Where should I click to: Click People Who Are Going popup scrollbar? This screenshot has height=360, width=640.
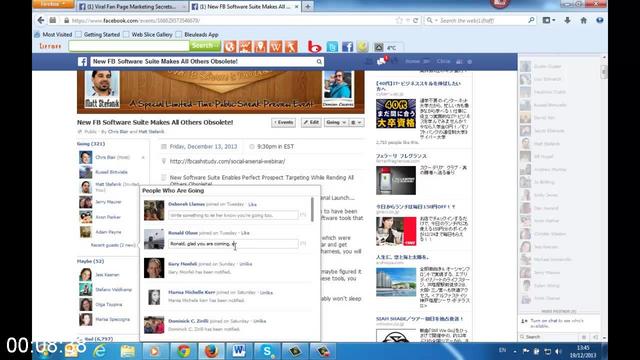tap(313, 209)
